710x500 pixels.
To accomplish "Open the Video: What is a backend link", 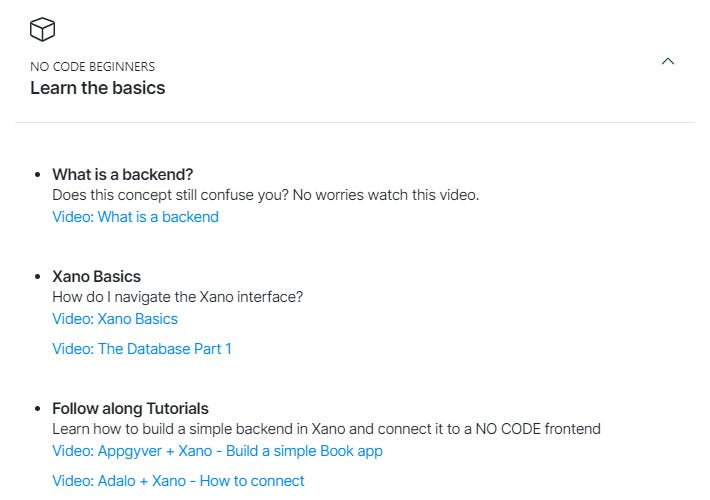I will [135, 217].
